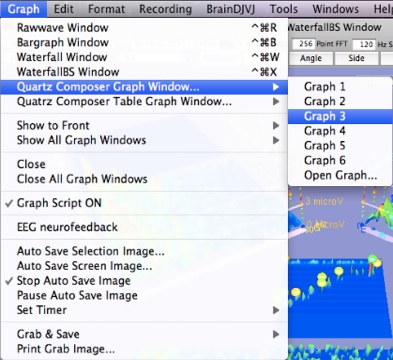Viewport: 393px width, 360px height.
Task: Open the BrainDJVJ menu
Action: (x=231, y=9)
